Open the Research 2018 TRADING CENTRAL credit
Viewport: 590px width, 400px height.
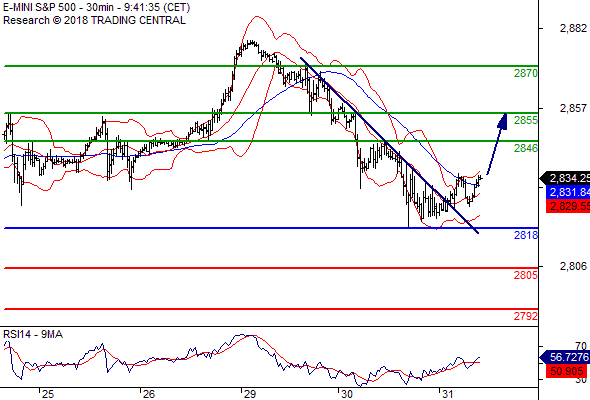(x=94, y=20)
